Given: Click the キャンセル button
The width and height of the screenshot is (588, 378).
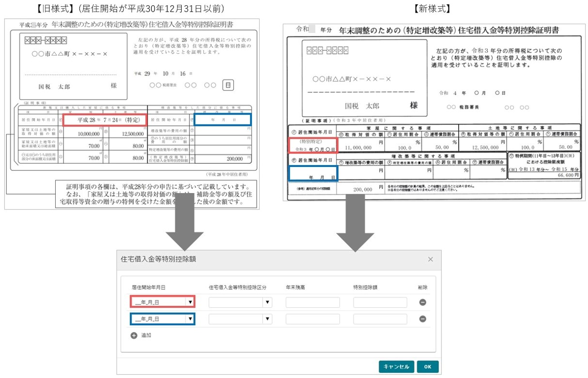Looking at the screenshot, I should coord(396,366).
